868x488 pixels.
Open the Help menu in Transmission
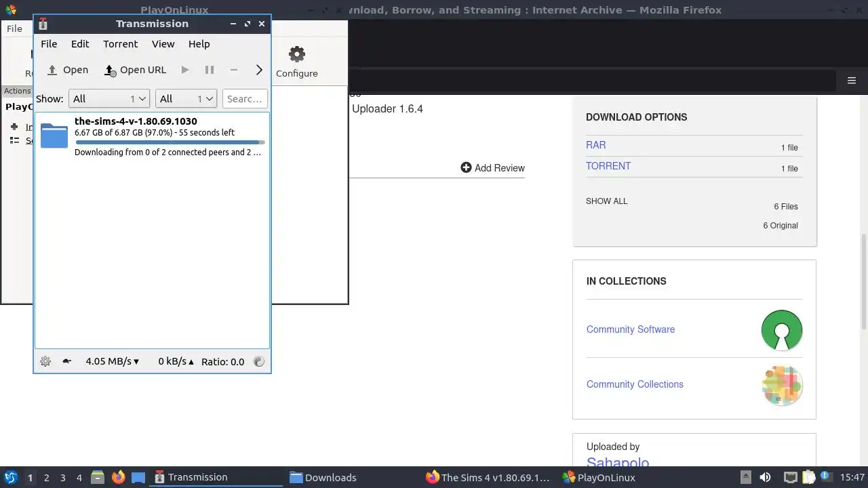pyautogui.click(x=199, y=43)
